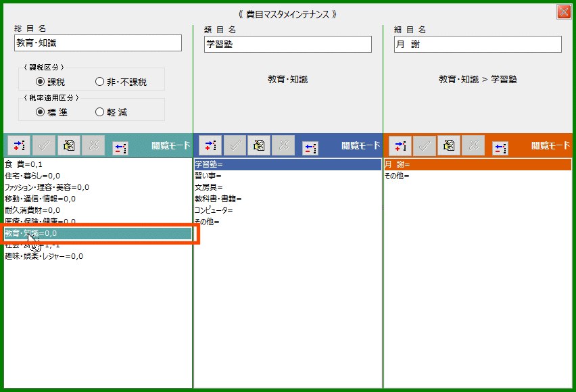The width and height of the screenshot is (576, 392).
Task: Select ファッション・理容・美容=0,0 row
Action: [x=98, y=187]
